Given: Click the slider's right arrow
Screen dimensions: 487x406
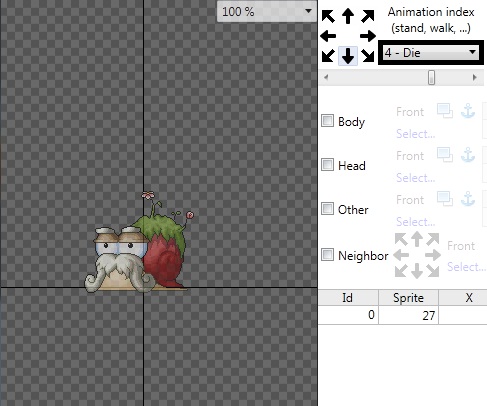Looking at the screenshot, I should point(474,78).
